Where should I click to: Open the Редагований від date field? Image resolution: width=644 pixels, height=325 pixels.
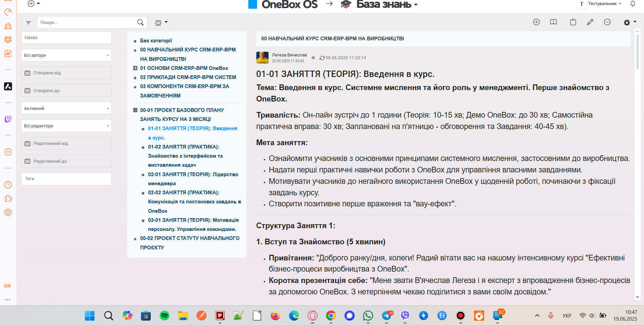pos(66,144)
